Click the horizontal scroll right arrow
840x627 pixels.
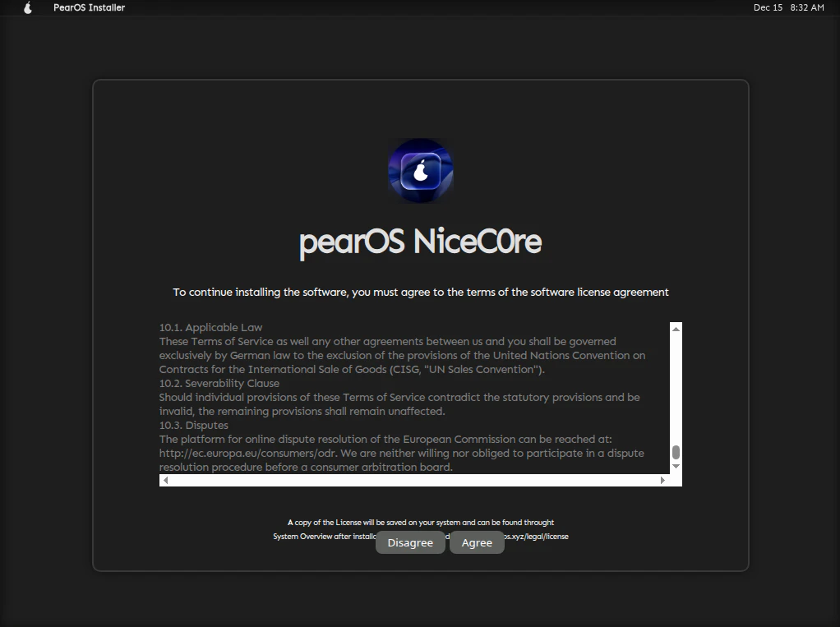click(662, 480)
